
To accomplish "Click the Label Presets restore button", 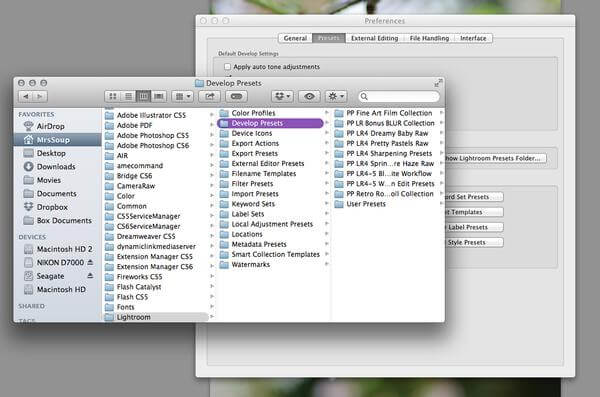I will [x=474, y=227].
